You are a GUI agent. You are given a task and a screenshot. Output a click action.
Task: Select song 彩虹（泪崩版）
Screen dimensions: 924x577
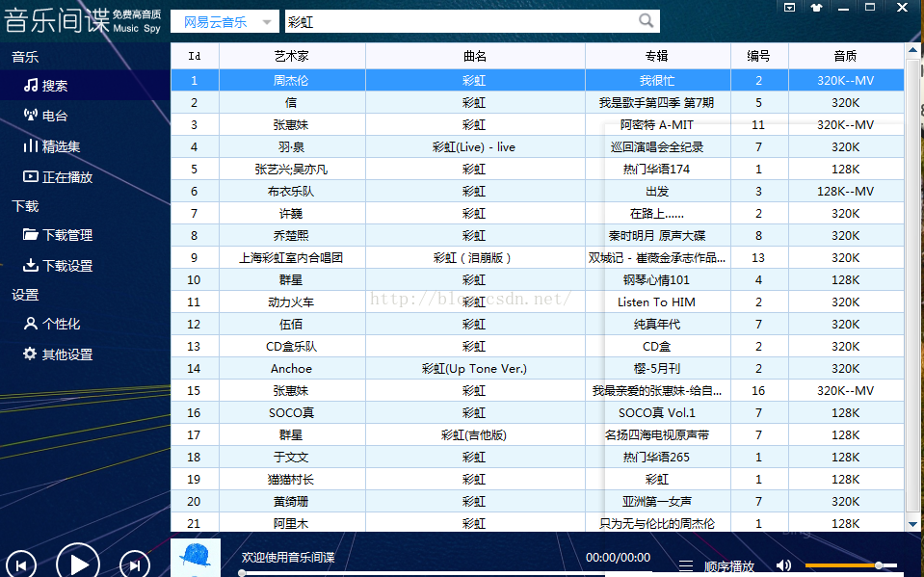click(475, 257)
